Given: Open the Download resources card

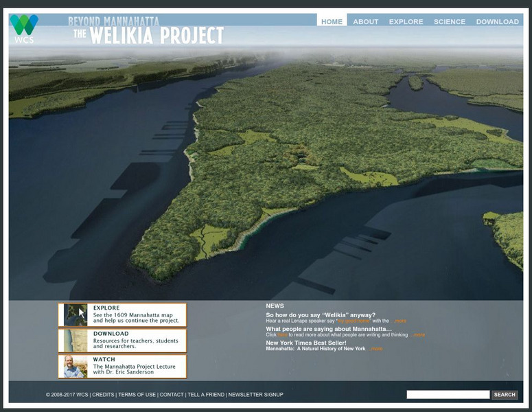Looking at the screenshot, I should tap(122, 341).
